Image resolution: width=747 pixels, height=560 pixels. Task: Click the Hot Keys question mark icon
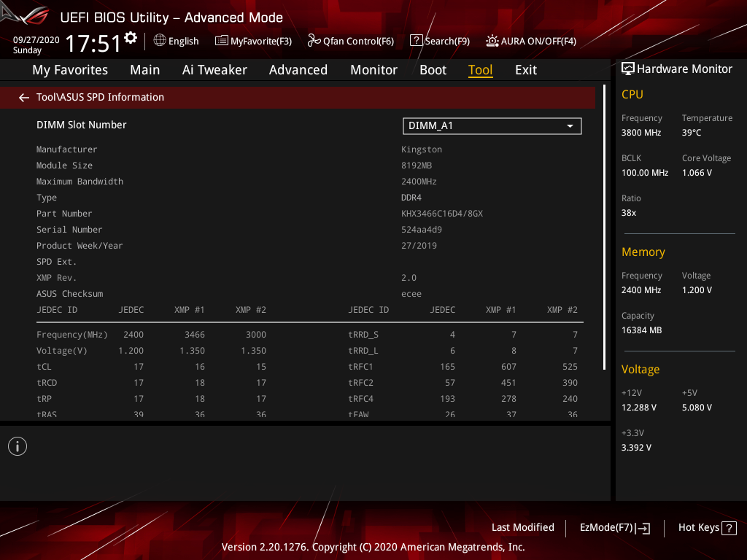click(729, 528)
